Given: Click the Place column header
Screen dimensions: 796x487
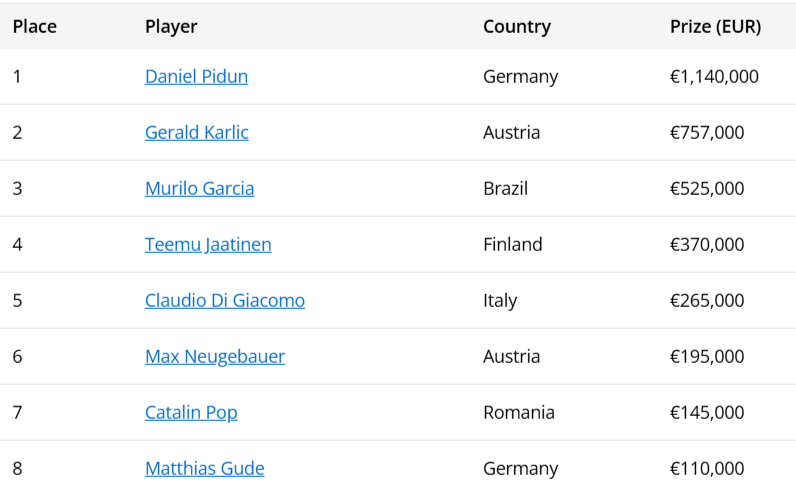Looking at the screenshot, I should pyautogui.click(x=35, y=27).
